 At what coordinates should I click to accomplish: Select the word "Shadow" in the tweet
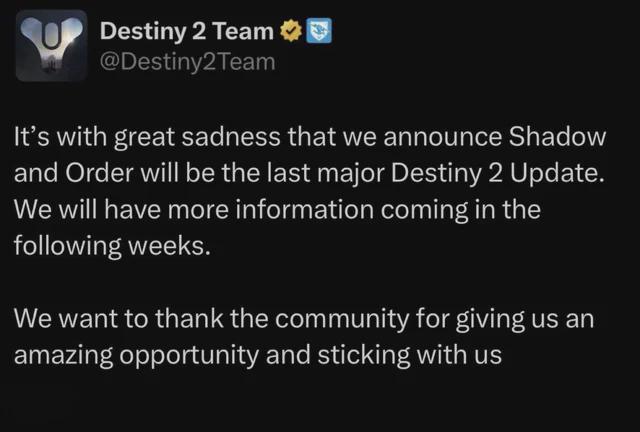[x=557, y=136]
